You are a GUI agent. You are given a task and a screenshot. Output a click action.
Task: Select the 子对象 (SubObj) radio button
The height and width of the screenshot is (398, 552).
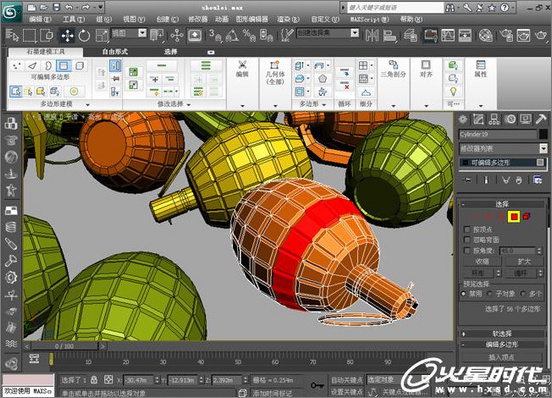coord(489,293)
